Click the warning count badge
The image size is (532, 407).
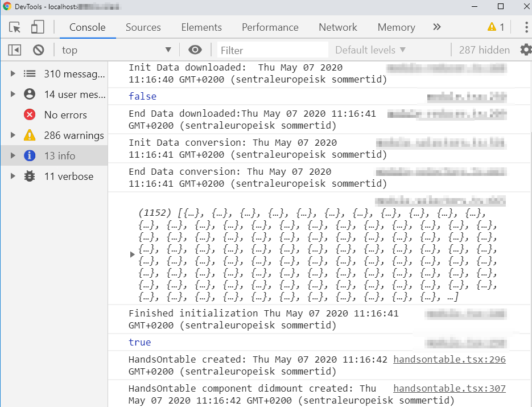(x=496, y=27)
